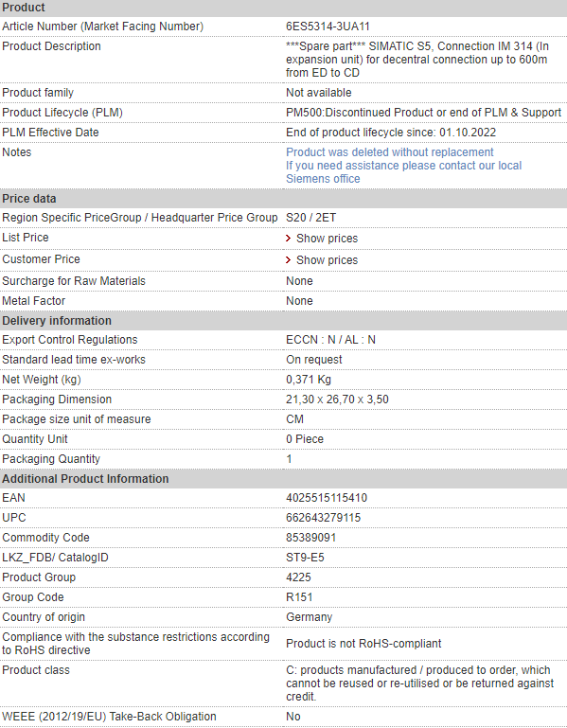
Task: Select the EAN number 4025515115410
Action: click(x=327, y=498)
